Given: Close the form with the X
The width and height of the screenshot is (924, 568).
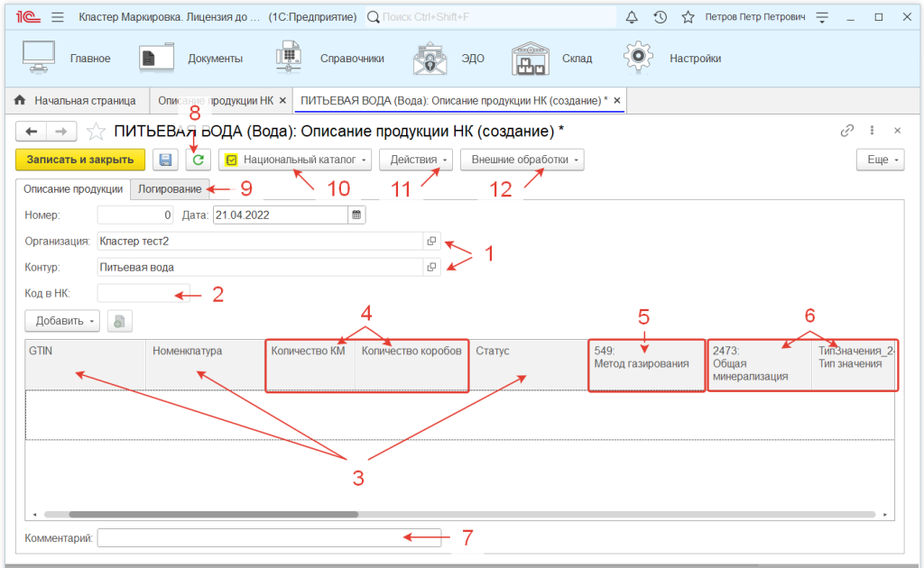Looking at the screenshot, I should click(898, 131).
